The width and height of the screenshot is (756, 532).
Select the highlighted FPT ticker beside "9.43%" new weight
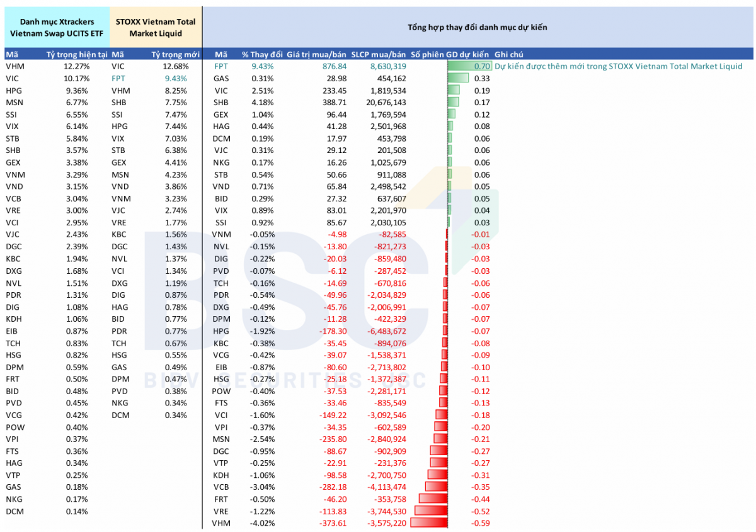119,78
